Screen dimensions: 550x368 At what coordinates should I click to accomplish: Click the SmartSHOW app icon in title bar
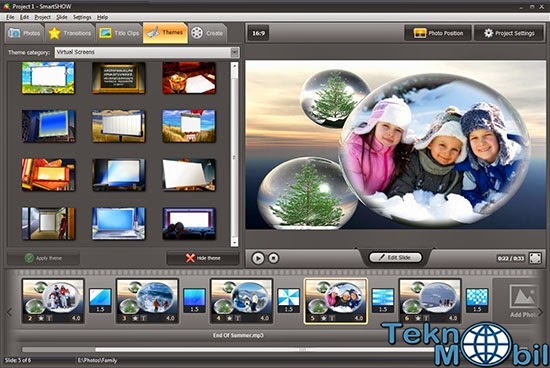click(6, 6)
